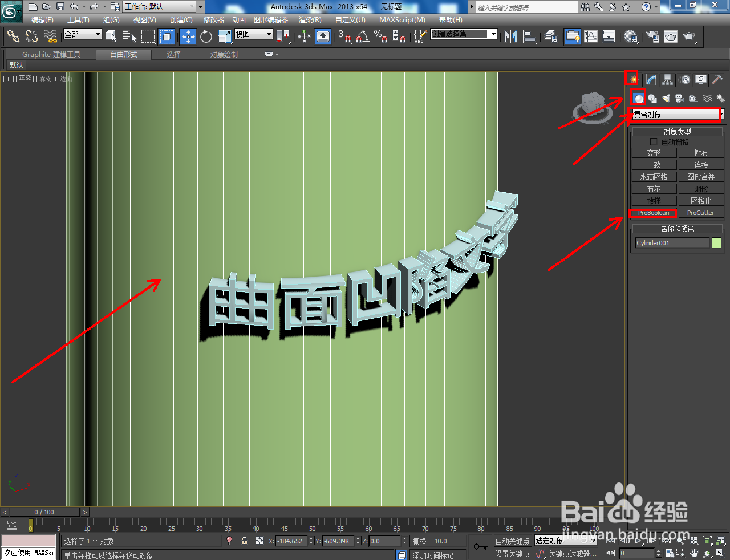This screenshot has width=730, height=560.
Task: Click the Unlink Selection chain icon
Action: 31,36
